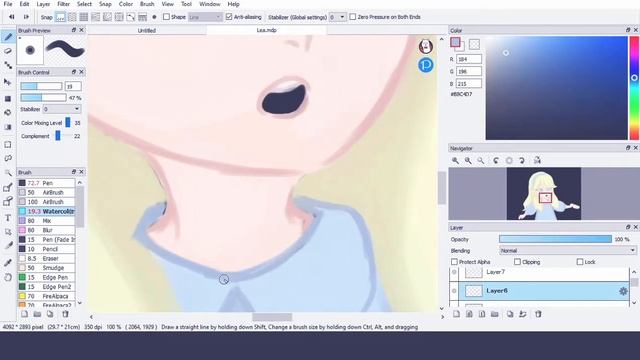Open the Window menu
Viewport: 640px width, 360px height.
(210, 4)
